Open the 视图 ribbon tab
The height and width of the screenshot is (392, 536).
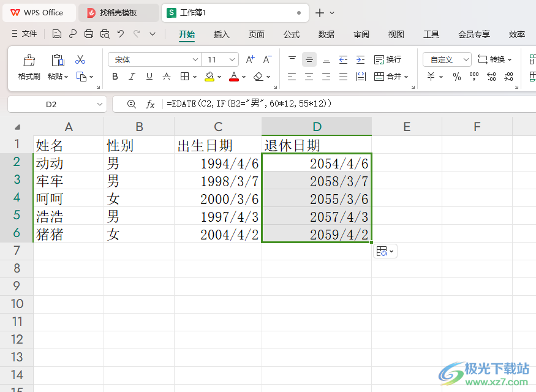tap(396, 34)
